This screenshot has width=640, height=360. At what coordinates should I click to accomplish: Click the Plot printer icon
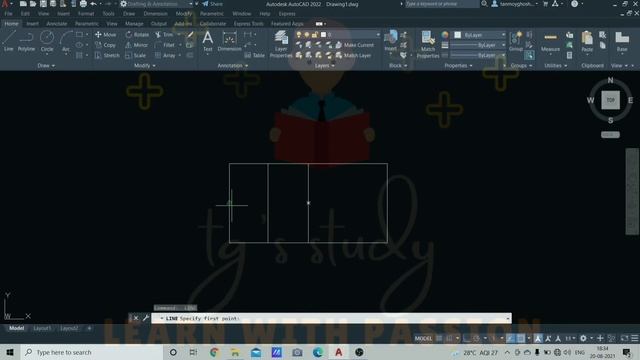pos(83,4)
